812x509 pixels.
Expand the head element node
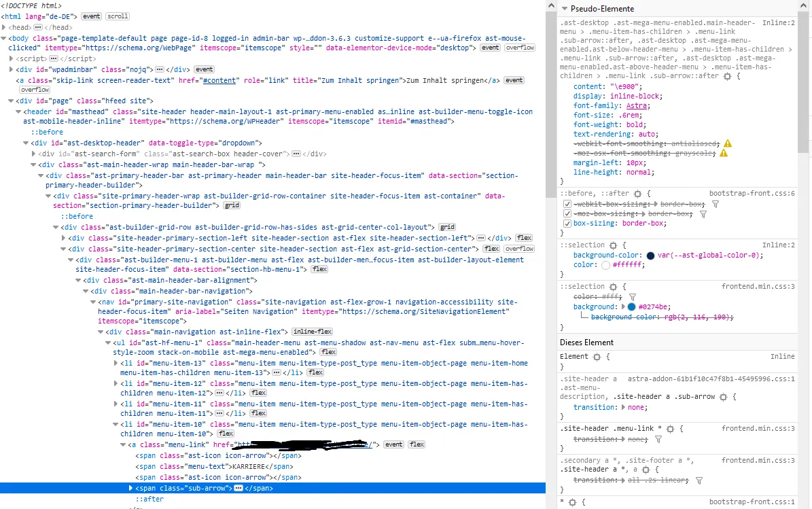3,27
